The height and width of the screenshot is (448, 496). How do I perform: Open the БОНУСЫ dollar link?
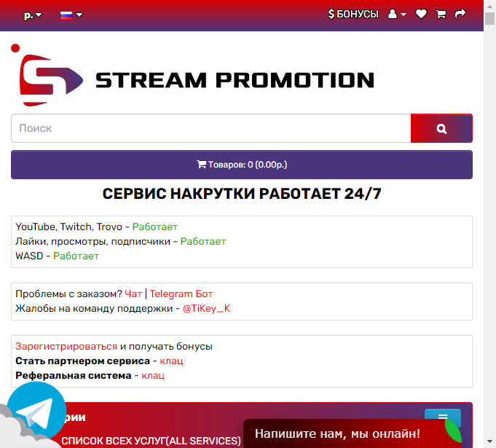pyautogui.click(x=353, y=15)
